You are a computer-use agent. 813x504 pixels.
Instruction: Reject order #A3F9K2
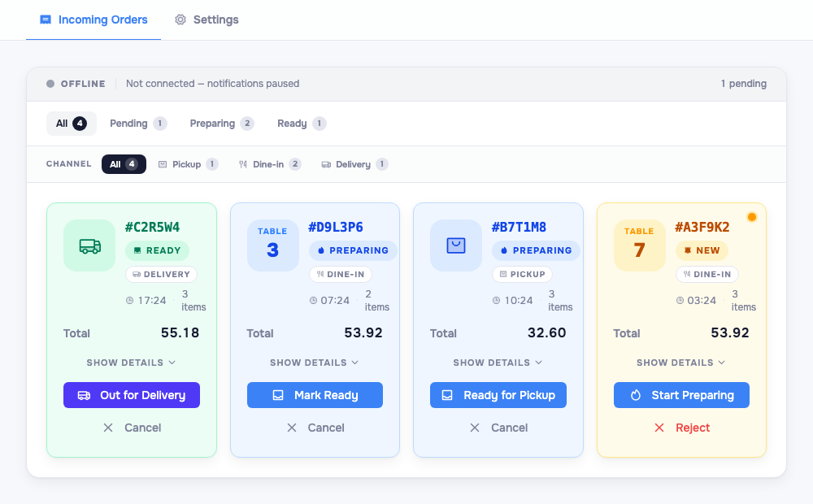point(681,428)
